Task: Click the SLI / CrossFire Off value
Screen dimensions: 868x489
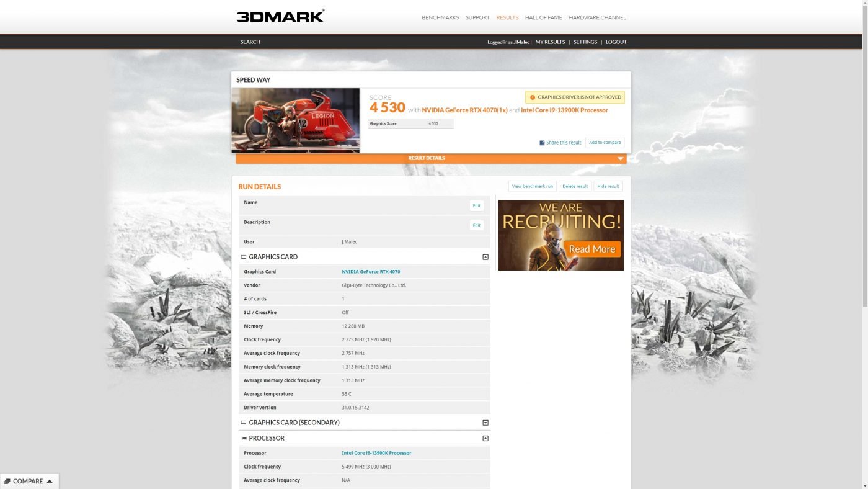Action: click(345, 313)
